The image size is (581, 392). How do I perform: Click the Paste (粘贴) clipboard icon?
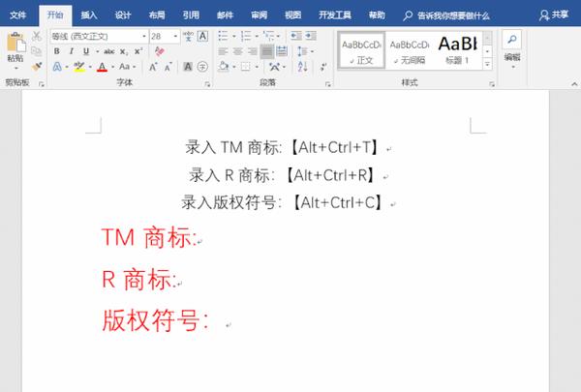tap(15, 42)
